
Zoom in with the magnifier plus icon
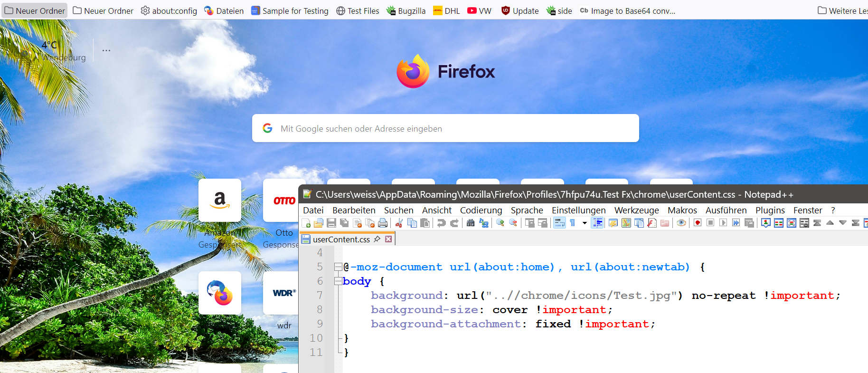pos(500,223)
